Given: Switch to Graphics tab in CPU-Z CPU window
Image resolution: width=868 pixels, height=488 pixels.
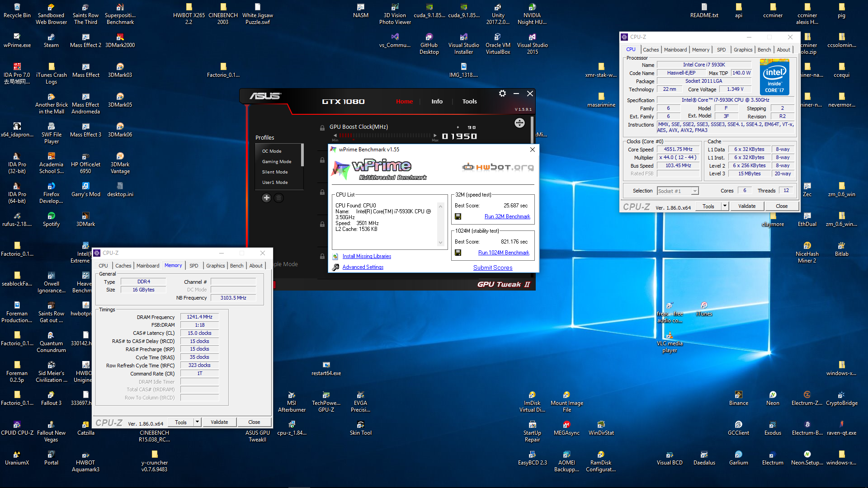Looking at the screenshot, I should pyautogui.click(x=743, y=50).
